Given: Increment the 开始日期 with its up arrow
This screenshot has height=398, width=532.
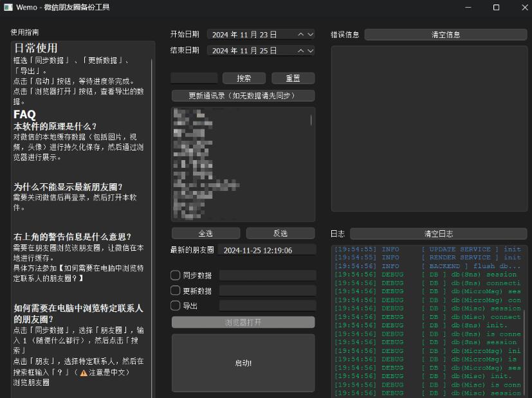Looking at the screenshot, I should point(300,35).
